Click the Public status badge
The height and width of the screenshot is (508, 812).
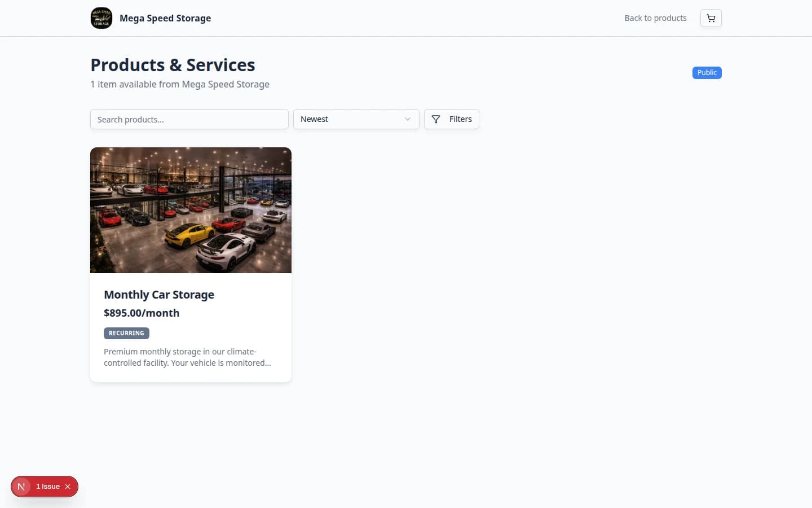click(x=707, y=73)
